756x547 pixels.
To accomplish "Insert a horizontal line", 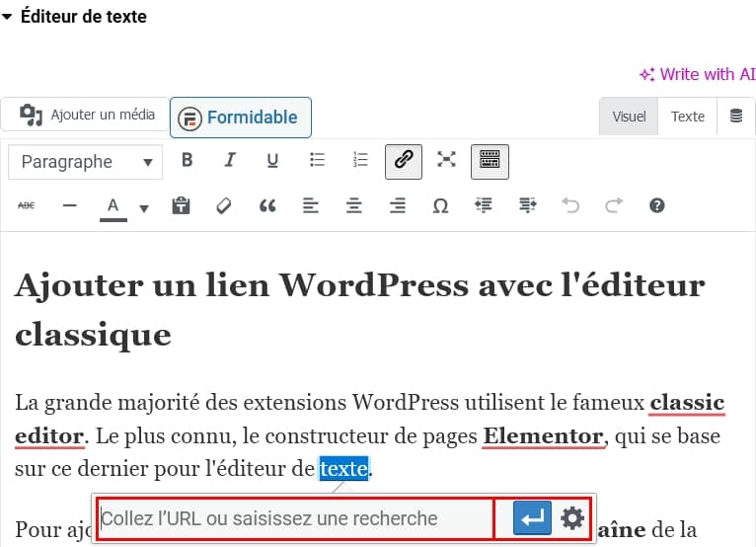I will point(70,205).
